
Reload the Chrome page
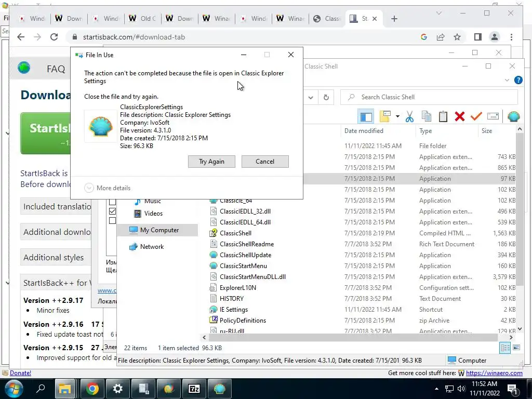(54, 37)
